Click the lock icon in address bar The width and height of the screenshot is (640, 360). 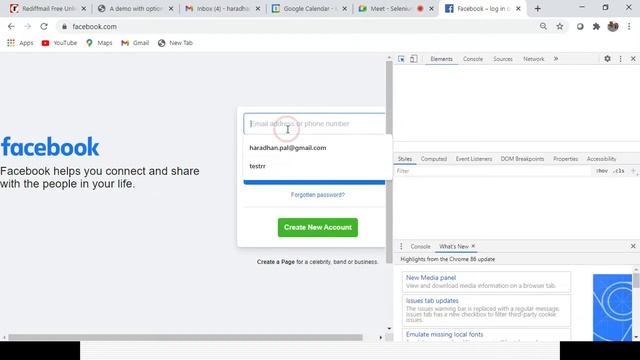pyautogui.click(x=64, y=27)
